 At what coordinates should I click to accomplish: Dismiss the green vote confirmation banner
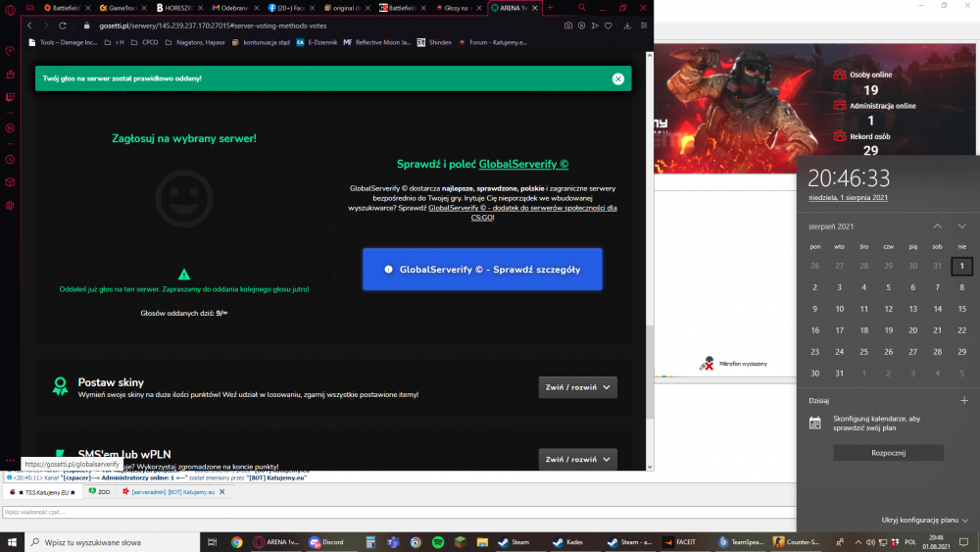tap(618, 78)
